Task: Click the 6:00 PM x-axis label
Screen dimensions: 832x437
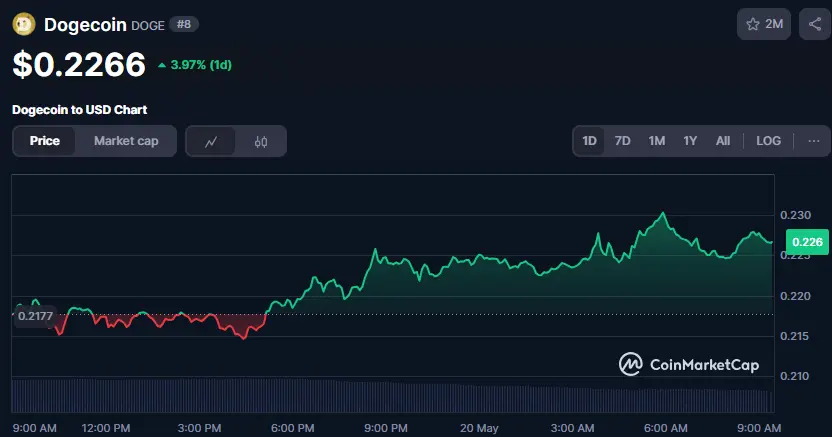Action: tap(292, 428)
